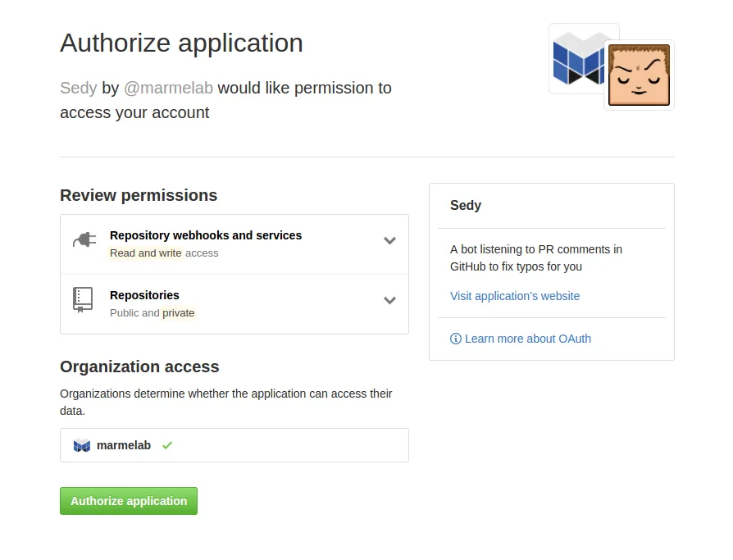Click the green Authorize application button
This screenshot has width=733, height=560.
click(129, 501)
